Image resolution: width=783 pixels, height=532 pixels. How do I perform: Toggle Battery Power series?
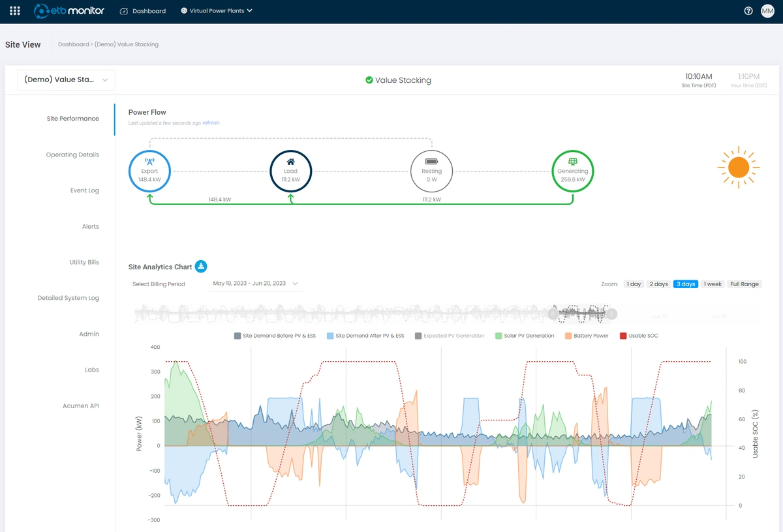(x=587, y=336)
